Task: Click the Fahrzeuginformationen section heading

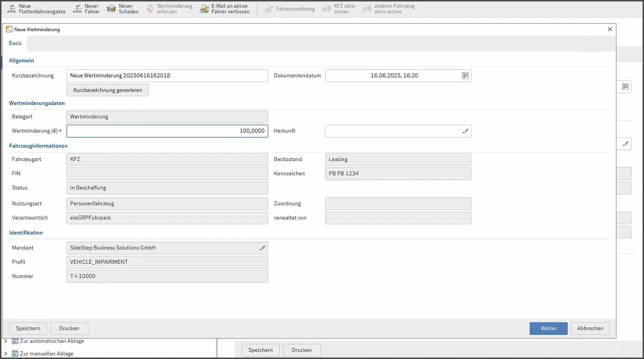Action: [38, 146]
